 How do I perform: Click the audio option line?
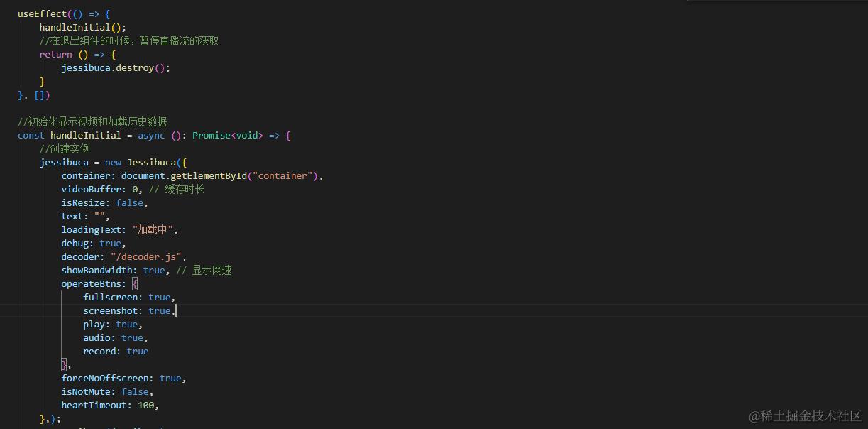click(116, 337)
